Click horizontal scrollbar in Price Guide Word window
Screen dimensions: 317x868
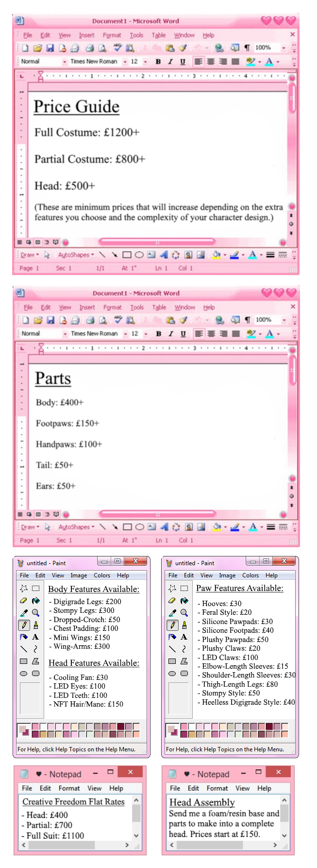point(157,242)
